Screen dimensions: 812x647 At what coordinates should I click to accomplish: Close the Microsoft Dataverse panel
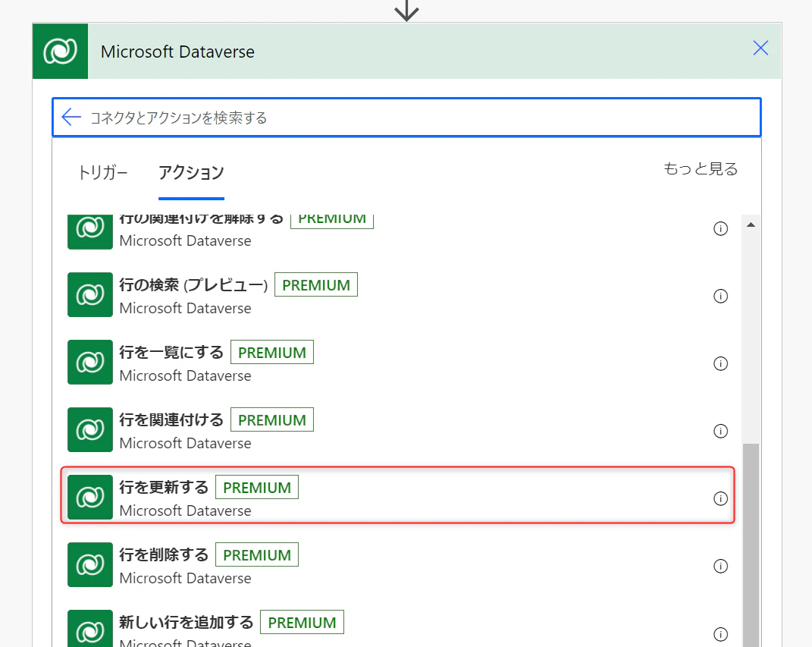pyautogui.click(x=760, y=49)
